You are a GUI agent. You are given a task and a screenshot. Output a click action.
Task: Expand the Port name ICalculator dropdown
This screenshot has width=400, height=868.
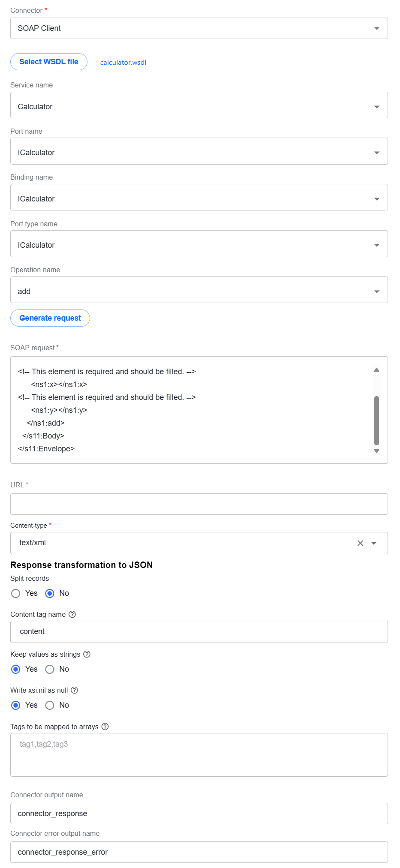(x=199, y=151)
